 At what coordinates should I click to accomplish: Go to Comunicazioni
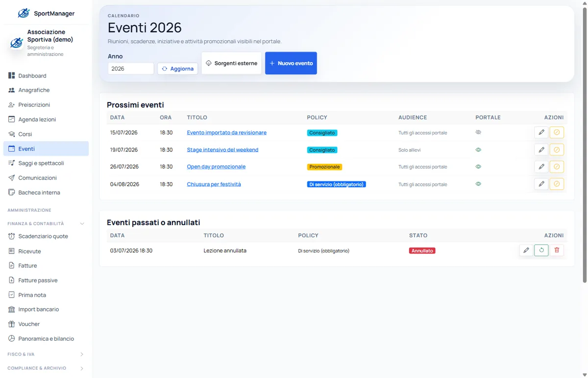[46, 178]
